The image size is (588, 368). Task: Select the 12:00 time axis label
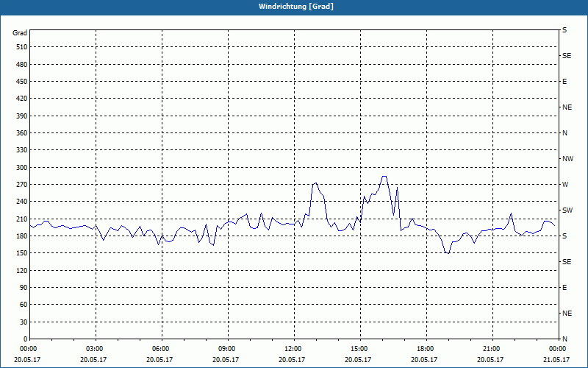[294, 349]
